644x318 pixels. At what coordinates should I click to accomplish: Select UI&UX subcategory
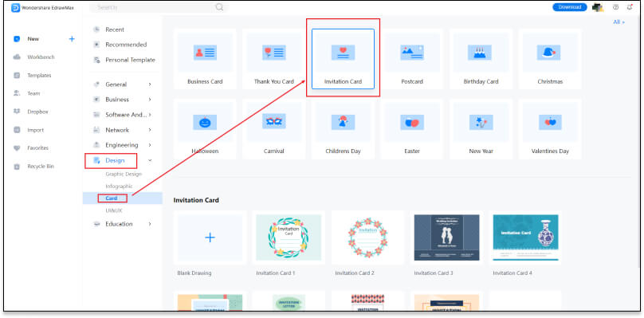114,210
